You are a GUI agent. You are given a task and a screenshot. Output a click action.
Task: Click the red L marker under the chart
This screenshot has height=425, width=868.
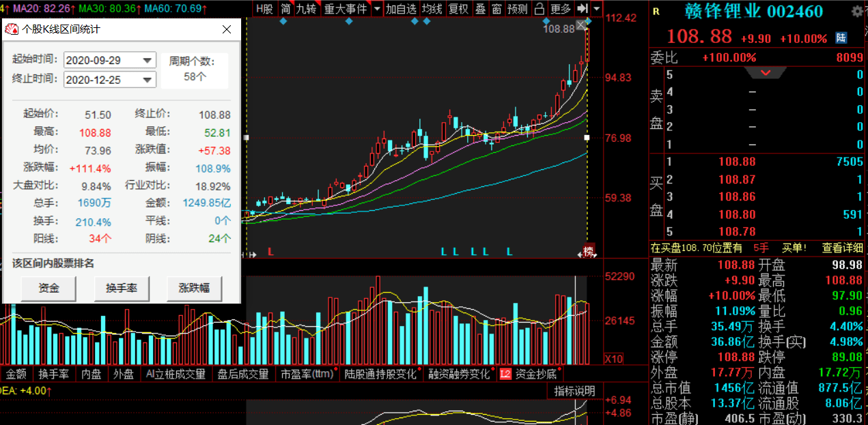pyautogui.click(x=270, y=251)
